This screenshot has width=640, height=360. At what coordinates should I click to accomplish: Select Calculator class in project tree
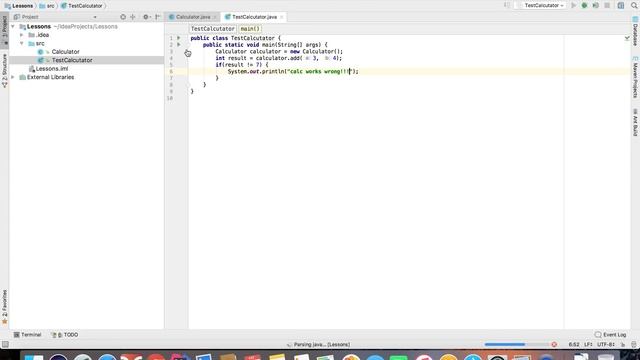tap(65, 52)
